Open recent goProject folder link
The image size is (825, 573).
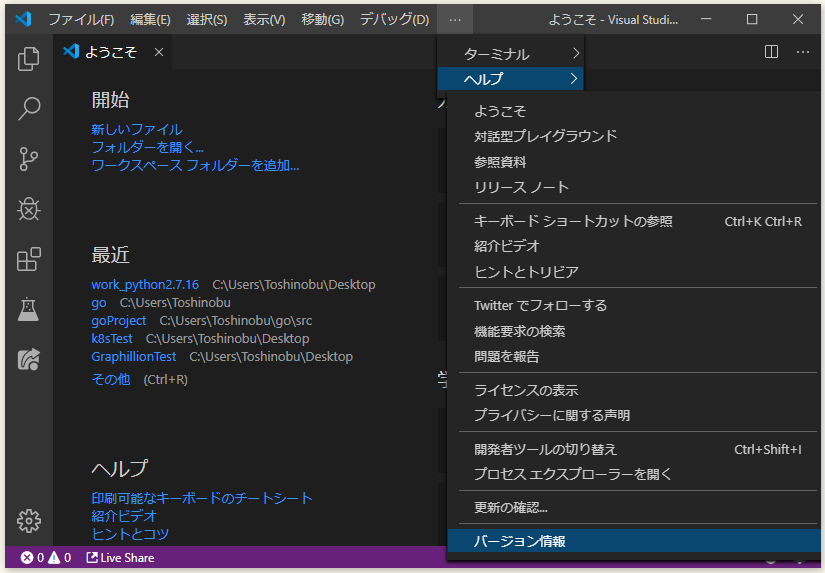[x=119, y=320]
